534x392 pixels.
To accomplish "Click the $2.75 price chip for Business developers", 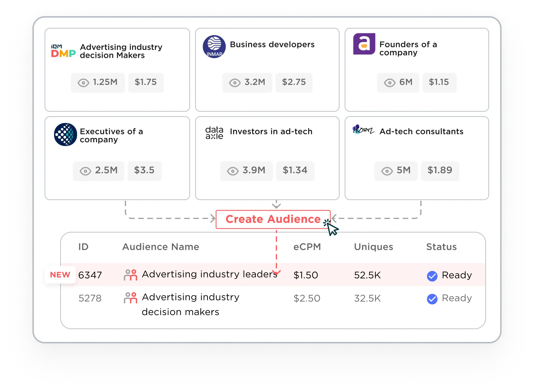I will (x=294, y=82).
